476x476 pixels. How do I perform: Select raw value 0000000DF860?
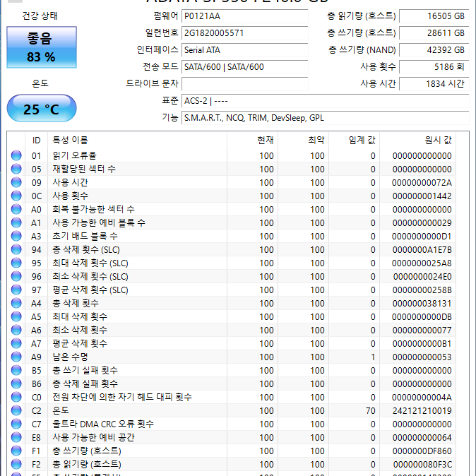click(422, 451)
